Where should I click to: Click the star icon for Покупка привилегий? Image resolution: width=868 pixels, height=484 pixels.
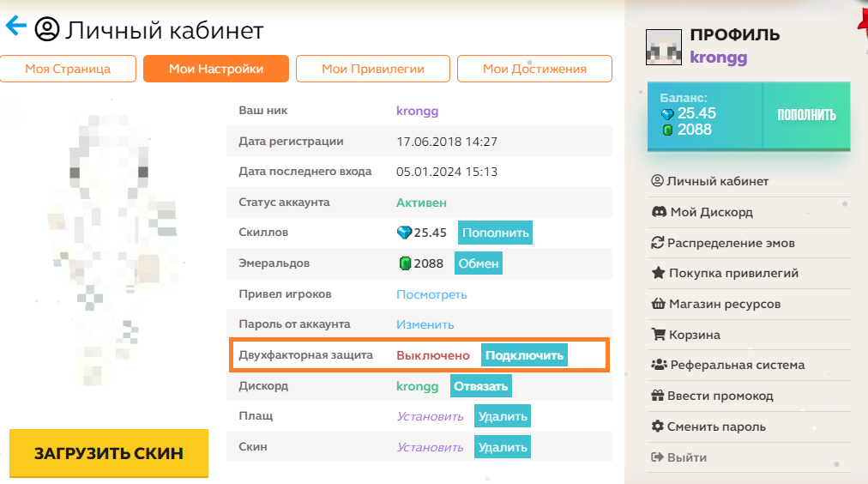click(658, 272)
